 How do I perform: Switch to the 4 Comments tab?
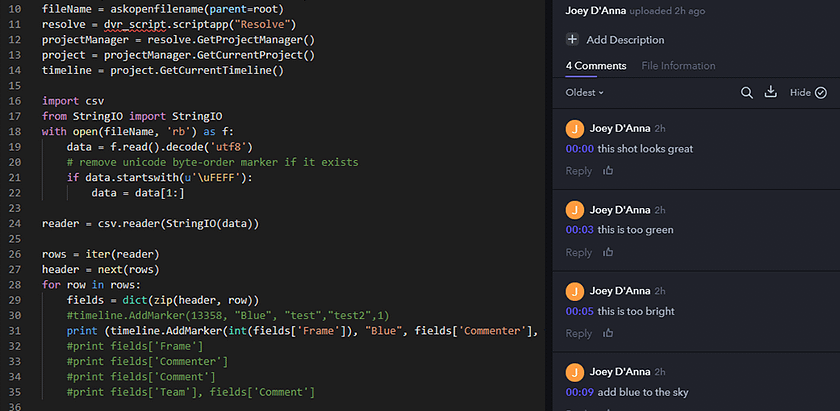(x=596, y=66)
